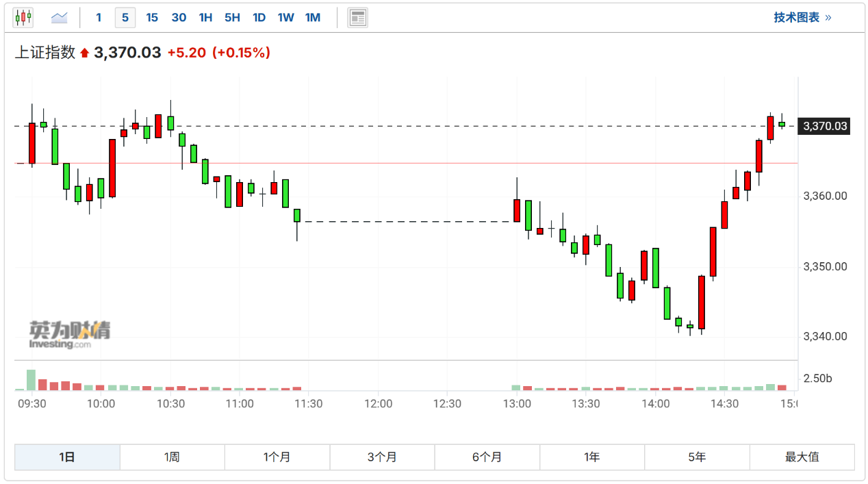868x484 pixels.
Task: Switch to area line chart icon
Action: (x=60, y=17)
